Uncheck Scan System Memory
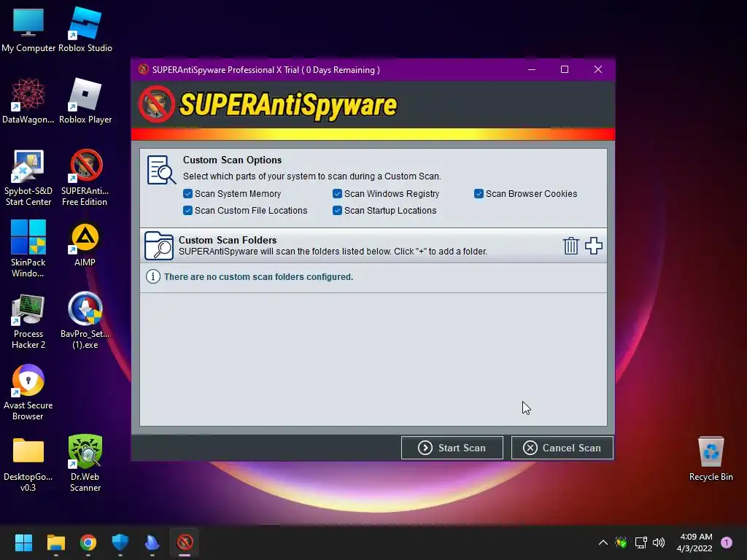The height and width of the screenshot is (560, 747). [x=187, y=193]
